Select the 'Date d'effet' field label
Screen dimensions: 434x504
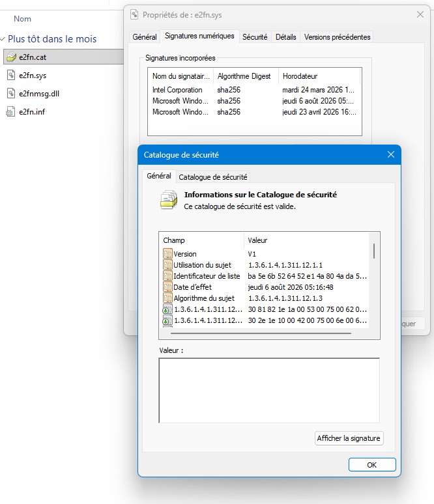pyautogui.click(x=192, y=287)
